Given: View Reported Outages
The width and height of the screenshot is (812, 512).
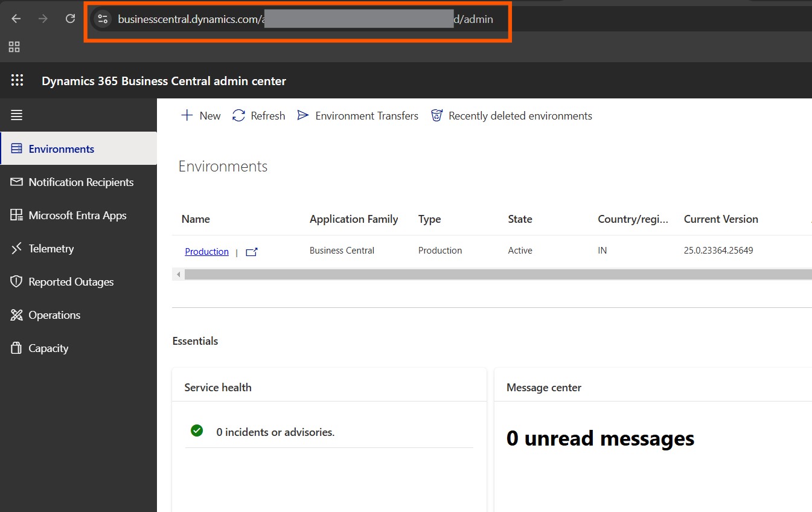Looking at the screenshot, I should [x=71, y=281].
